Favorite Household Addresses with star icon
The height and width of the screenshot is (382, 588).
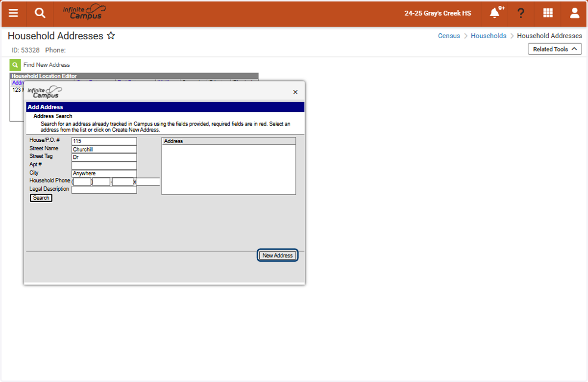click(111, 36)
